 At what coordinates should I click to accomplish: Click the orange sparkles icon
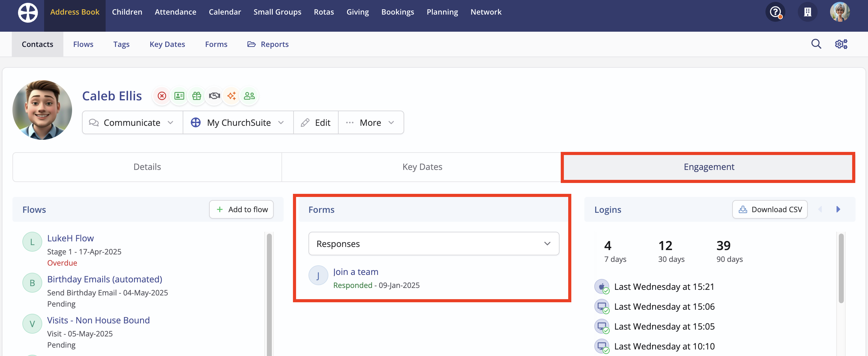tap(231, 96)
